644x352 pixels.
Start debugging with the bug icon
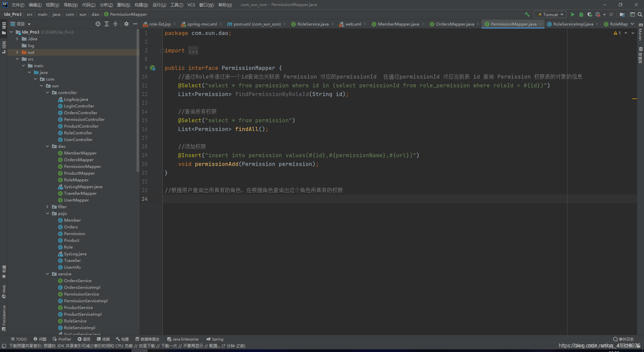(581, 14)
